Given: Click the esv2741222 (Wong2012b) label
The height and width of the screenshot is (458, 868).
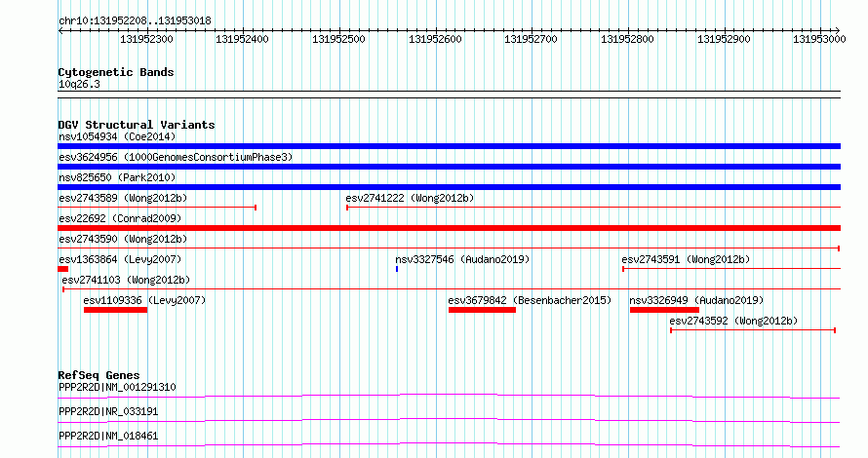Looking at the screenshot, I should click(x=410, y=198).
